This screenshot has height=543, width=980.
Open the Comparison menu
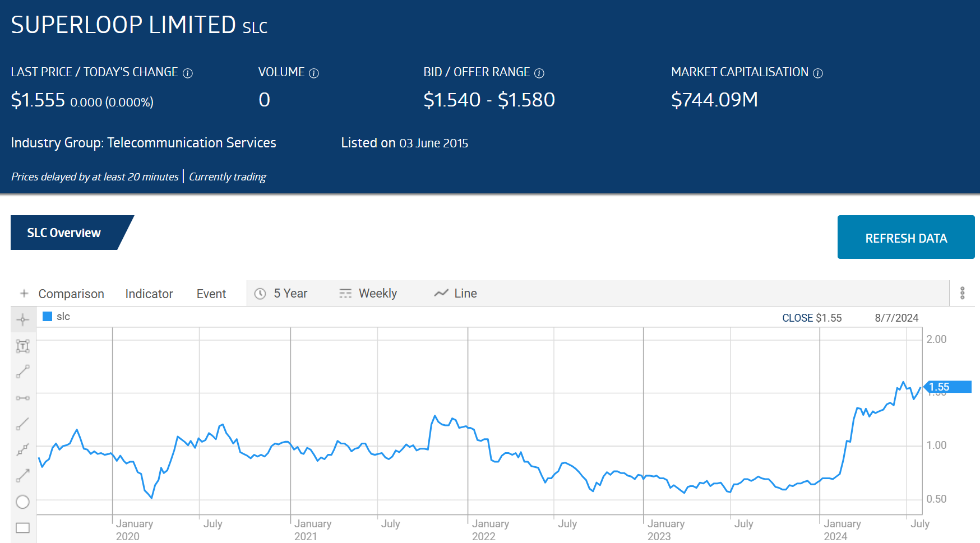71,294
